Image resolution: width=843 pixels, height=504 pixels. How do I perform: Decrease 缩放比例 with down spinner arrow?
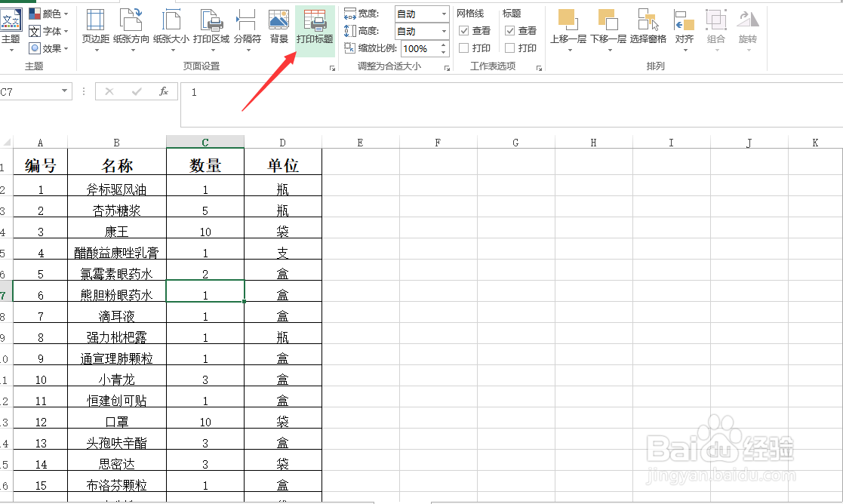(444, 52)
